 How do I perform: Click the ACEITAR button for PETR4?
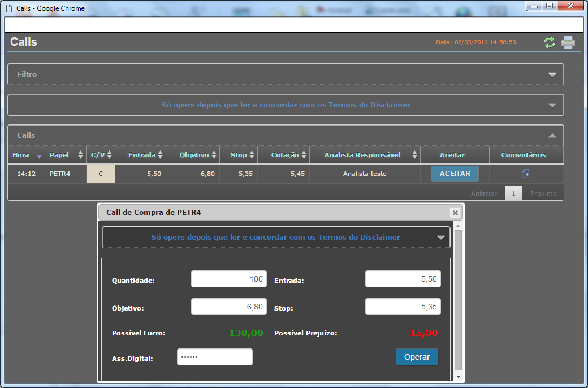pos(455,174)
